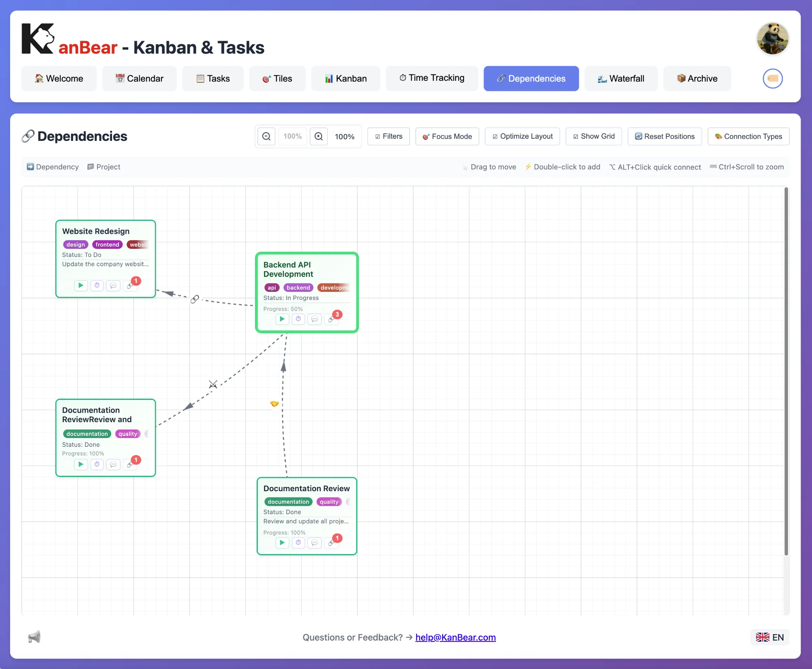Viewport: 812px width, 669px height.
Task: Toggle the Filters checkbox button
Action: point(389,136)
